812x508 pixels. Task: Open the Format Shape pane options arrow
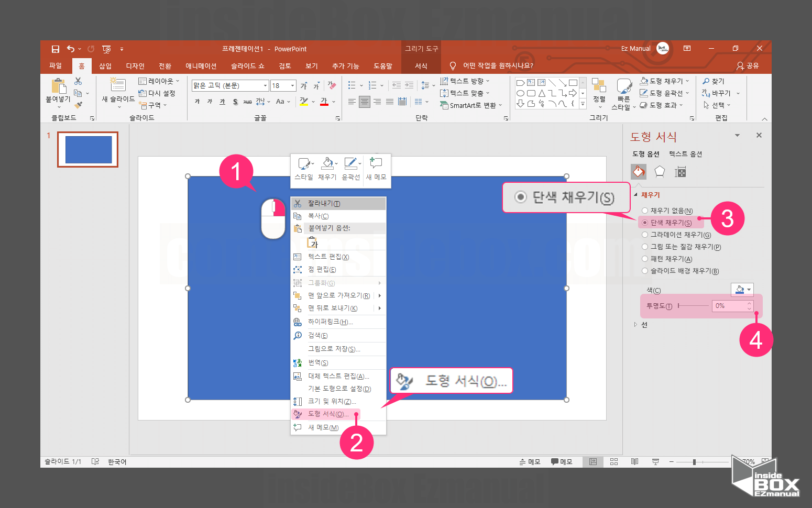(x=737, y=135)
